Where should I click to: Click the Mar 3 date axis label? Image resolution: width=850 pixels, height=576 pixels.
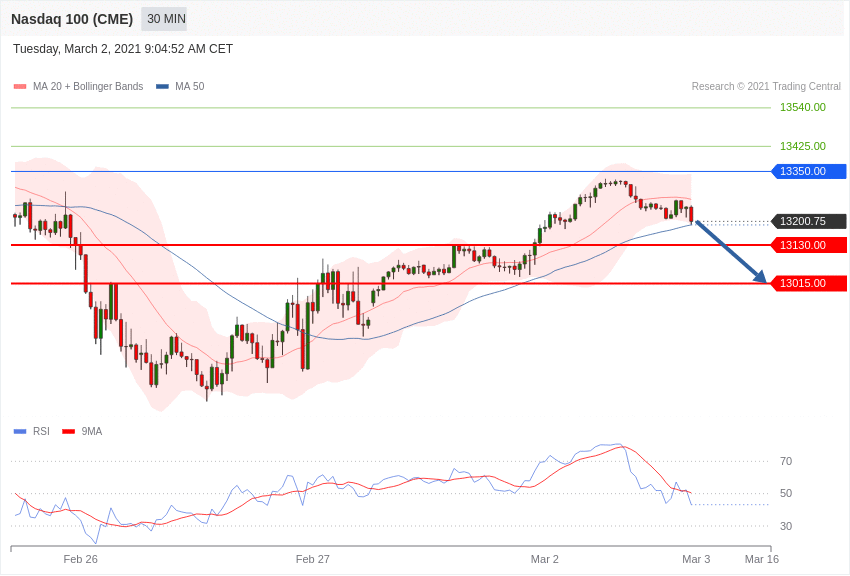[696, 559]
